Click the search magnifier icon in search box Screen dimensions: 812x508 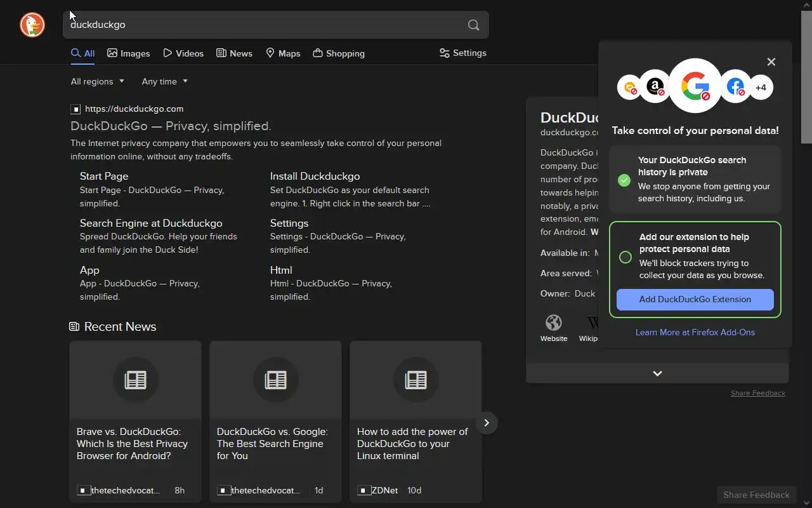(x=473, y=25)
